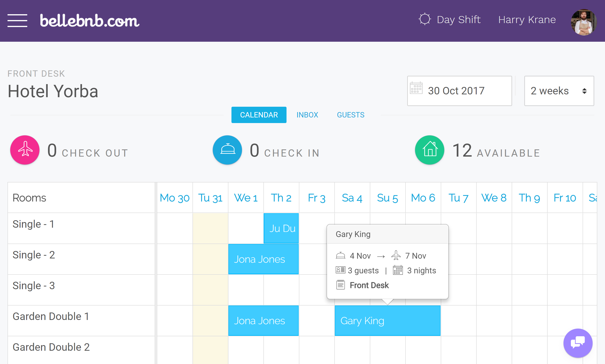Click the 4 Nov check-in date in popup

[x=360, y=256]
